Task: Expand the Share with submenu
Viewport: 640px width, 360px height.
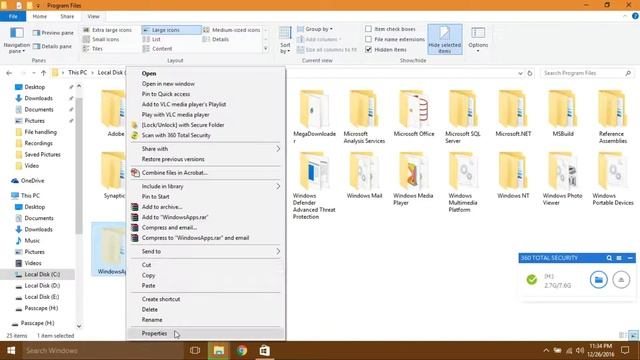Action: 206,149
